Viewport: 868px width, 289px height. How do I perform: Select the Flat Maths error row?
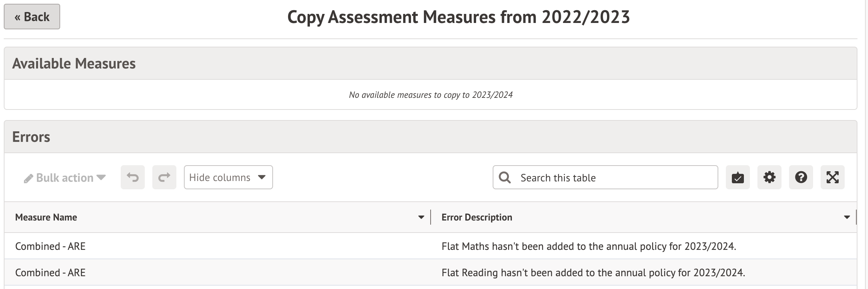589,246
